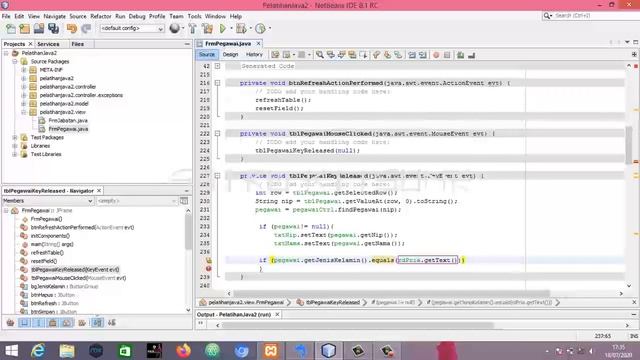Click the Debug Project toolbar icon
The height and width of the screenshot is (360, 640).
241,29
